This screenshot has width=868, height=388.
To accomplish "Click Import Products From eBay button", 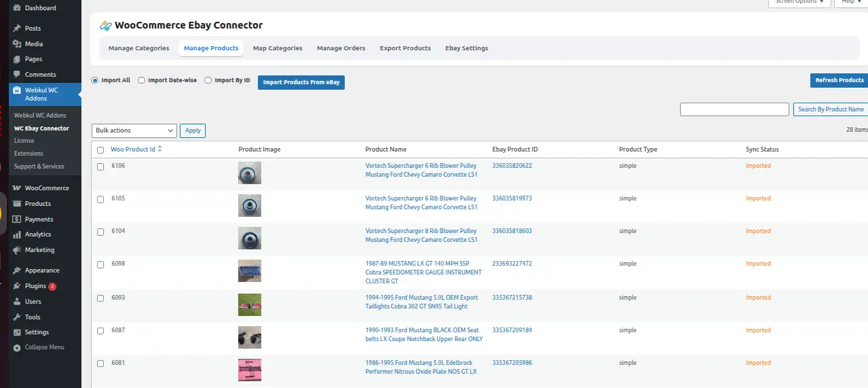I will click(x=301, y=82).
